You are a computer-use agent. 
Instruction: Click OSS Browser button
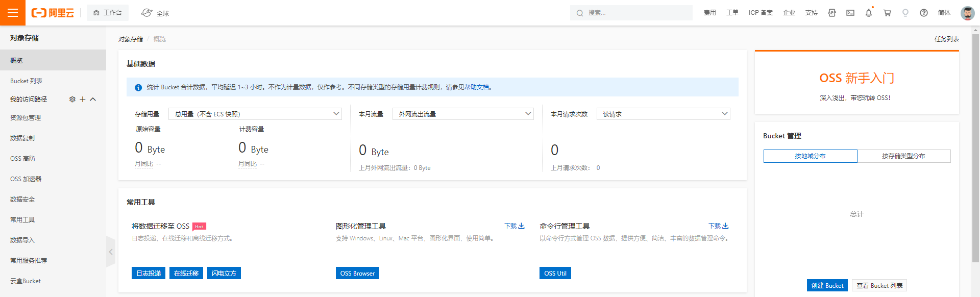357,273
